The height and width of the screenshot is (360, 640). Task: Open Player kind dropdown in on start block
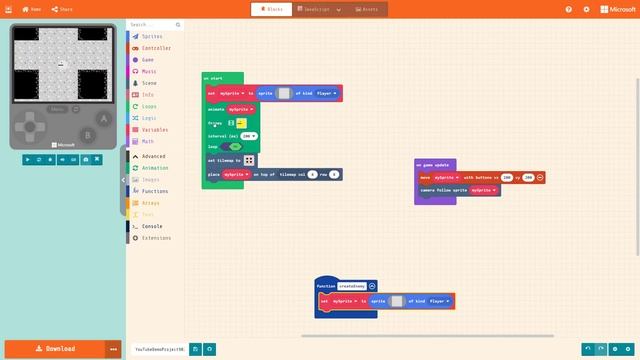tap(327, 93)
